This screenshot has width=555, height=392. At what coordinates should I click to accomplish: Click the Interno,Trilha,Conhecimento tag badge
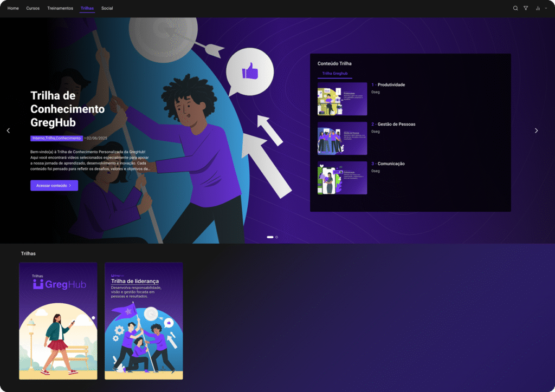pyautogui.click(x=56, y=138)
